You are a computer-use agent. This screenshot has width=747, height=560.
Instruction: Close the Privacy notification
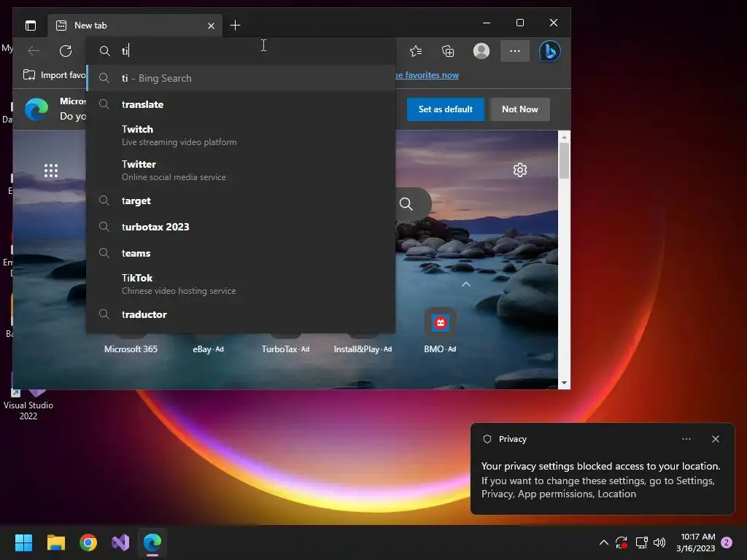[716, 439]
